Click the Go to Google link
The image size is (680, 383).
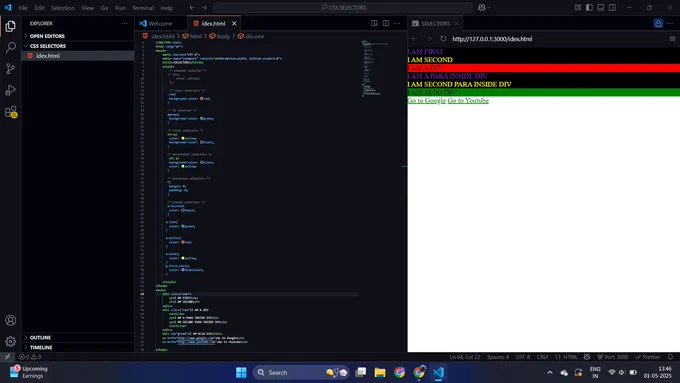click(426, 101)
